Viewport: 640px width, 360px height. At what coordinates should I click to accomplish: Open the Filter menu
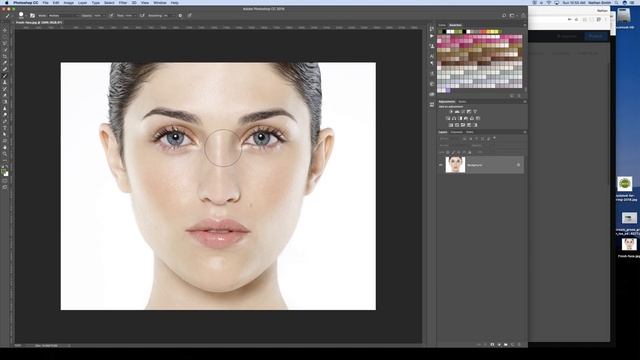tap(123, 3)
